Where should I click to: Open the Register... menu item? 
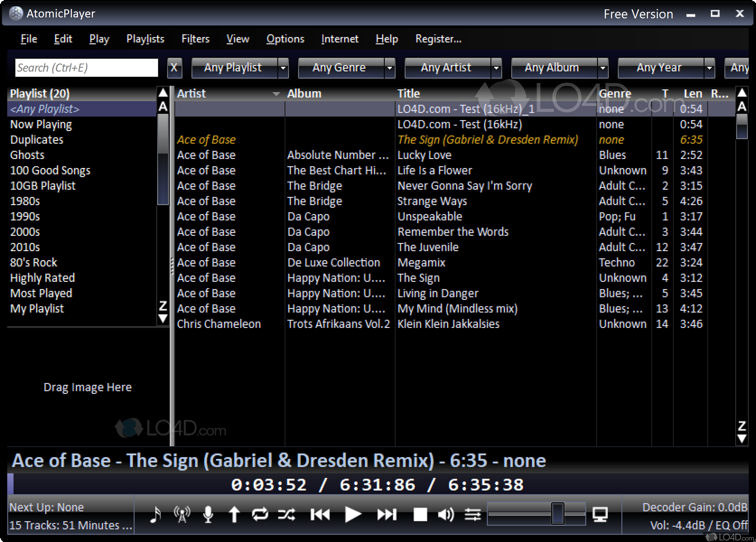(439, 39)
